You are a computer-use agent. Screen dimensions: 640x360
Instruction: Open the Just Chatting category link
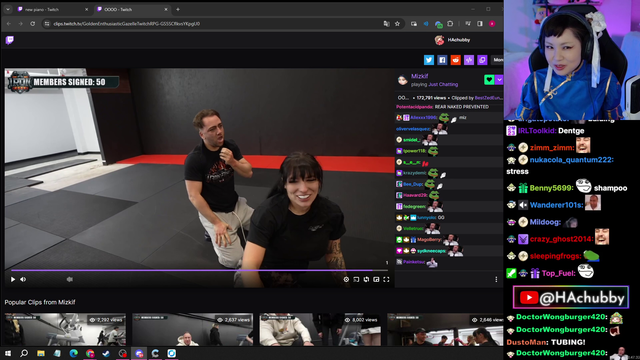(x=443, y=84)
